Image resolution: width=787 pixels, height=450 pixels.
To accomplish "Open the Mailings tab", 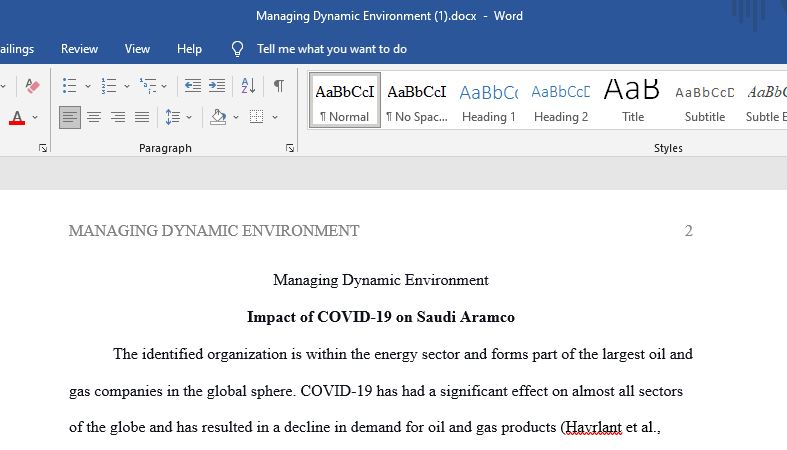I will 17,49.
